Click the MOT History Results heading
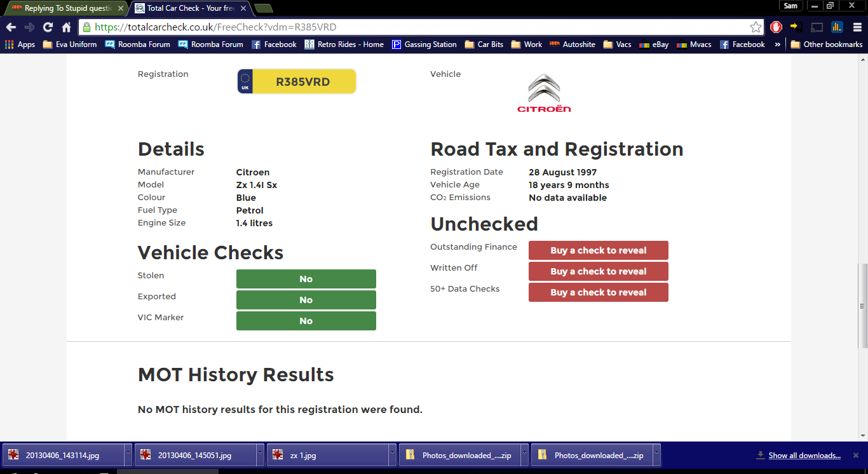Screen dimensions: 868x474 click(x=236, y=375)
